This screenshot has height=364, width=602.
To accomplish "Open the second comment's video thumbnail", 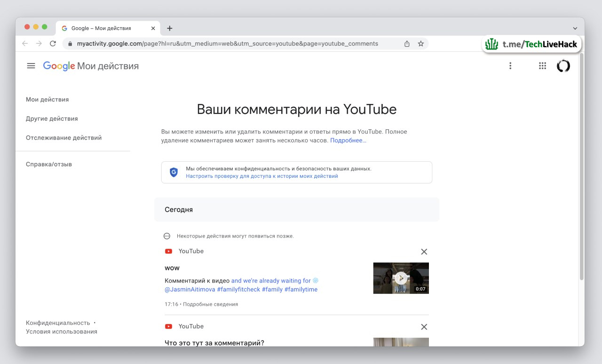I will (x=401, y=342).
